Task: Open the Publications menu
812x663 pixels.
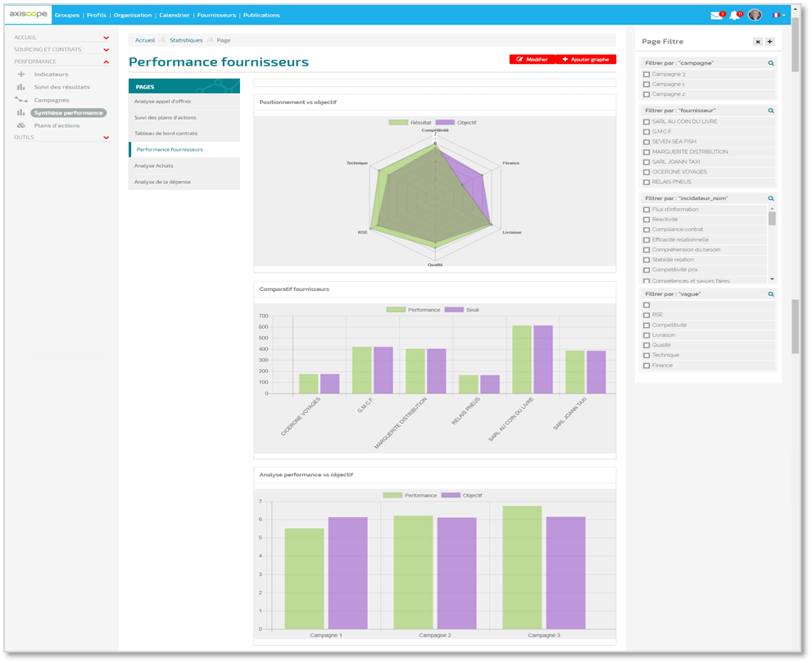Action: point(261,15)
